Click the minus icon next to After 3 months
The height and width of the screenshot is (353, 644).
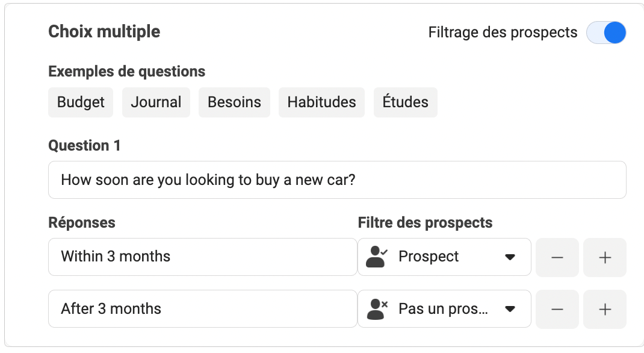click(x=557, y=308)
